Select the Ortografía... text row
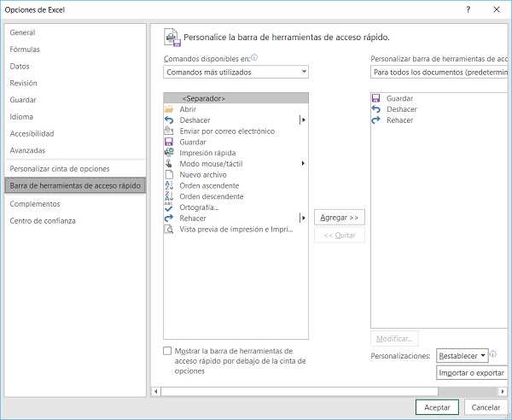512x420 pixels. [199, 207]
